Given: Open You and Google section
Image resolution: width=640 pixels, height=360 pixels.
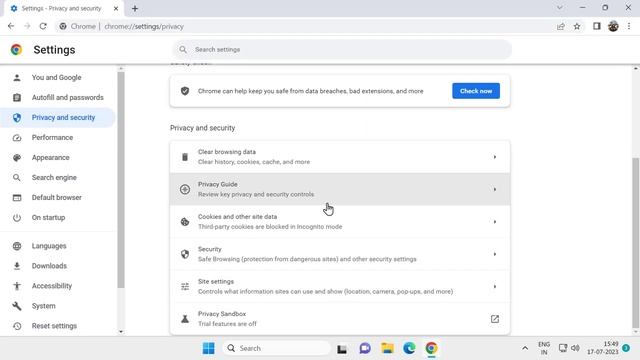Looking at the screenshot, I should point(57,77).
